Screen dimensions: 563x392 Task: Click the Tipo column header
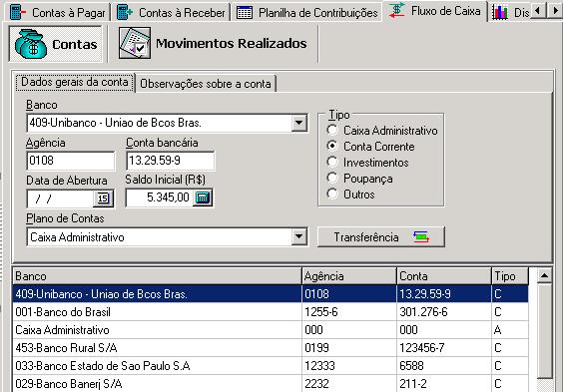click(510, 276)
